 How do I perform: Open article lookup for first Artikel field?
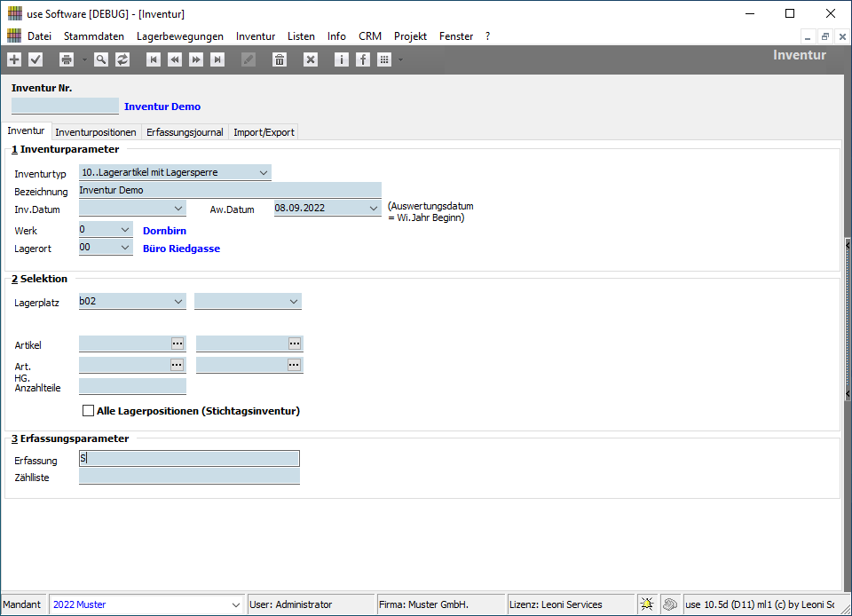coord(177,344)
